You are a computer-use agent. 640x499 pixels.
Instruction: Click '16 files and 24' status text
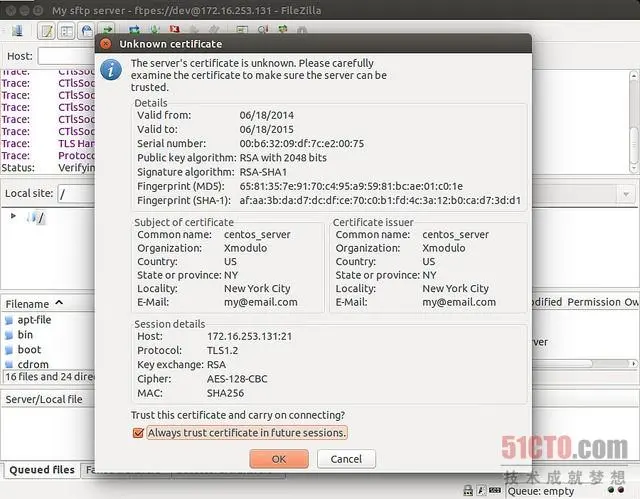(49, 376)
